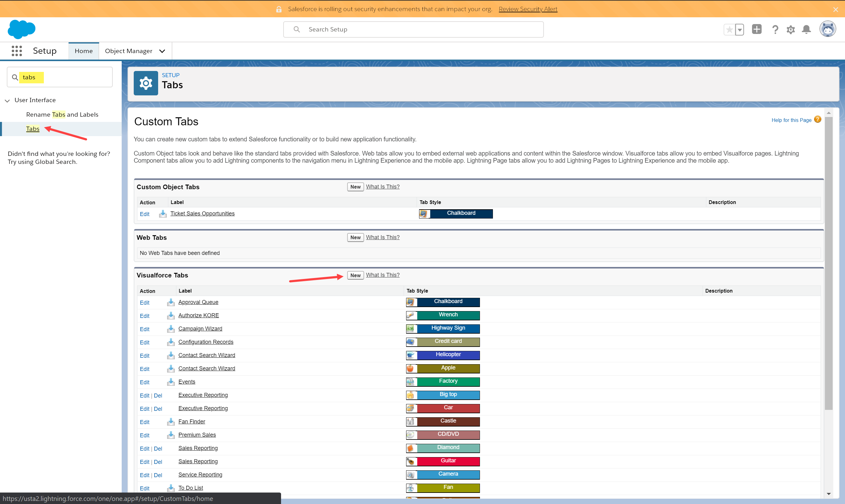
Task: Open the Events tab link
Action: click(187, 381)
